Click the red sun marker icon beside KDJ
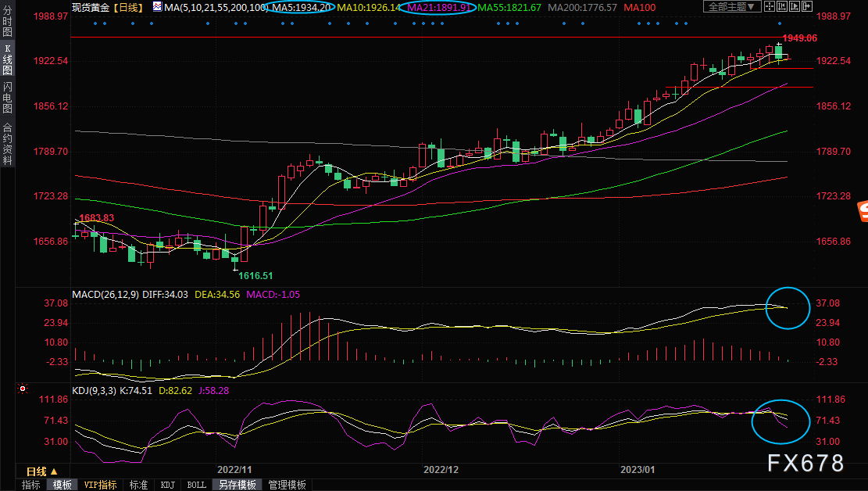Viewport: 868px width, 491px height. [x=23, y=389]
